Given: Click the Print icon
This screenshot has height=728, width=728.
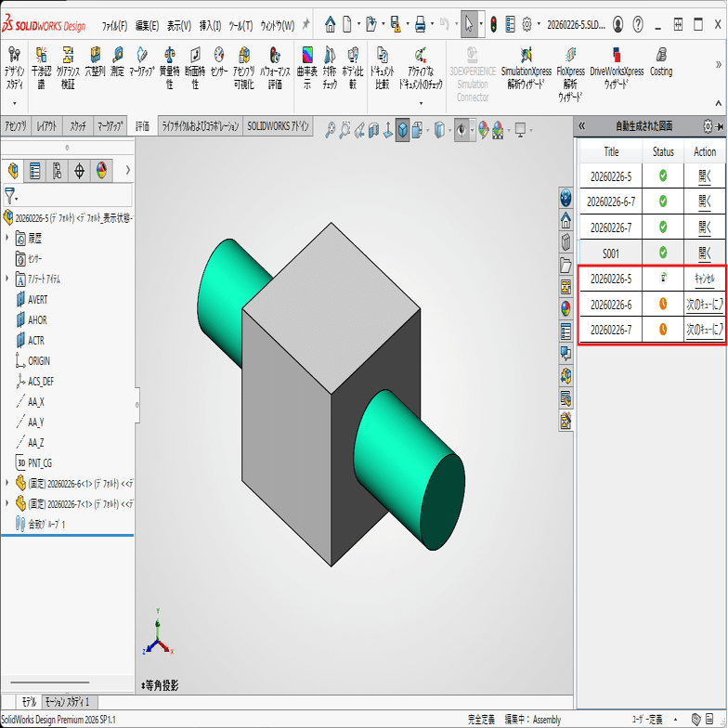Looking at the screenshot, I should coord(420,24).
